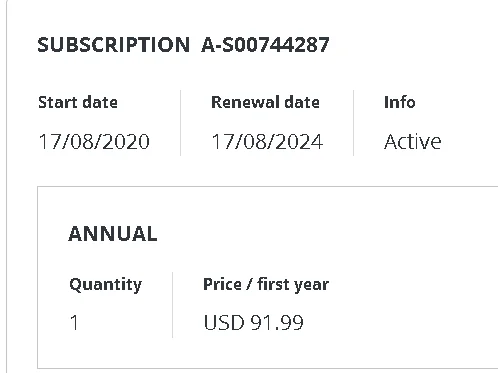The height and width of the screenshot is (373, 498).
Task: Click the 91.99 amount
Action: [277, 322]
